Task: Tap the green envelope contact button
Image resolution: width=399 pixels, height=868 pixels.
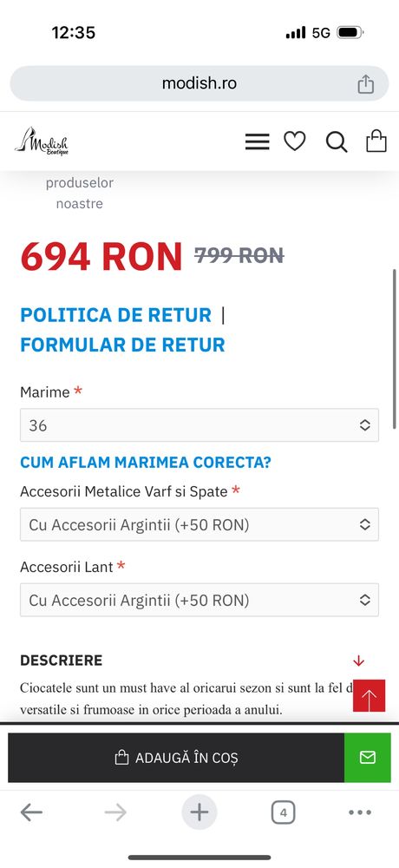Action: click(x=368, y=757)
